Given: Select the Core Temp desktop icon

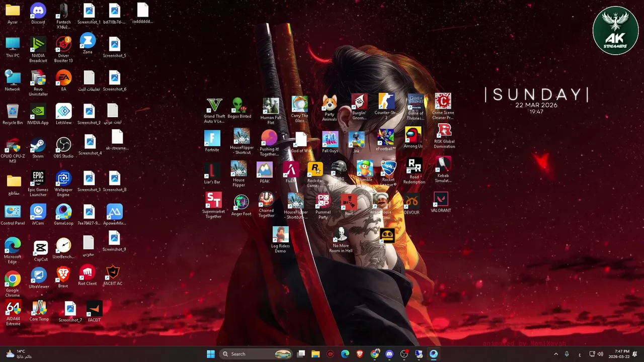Looking at the screenshot, I should [39, 311].
